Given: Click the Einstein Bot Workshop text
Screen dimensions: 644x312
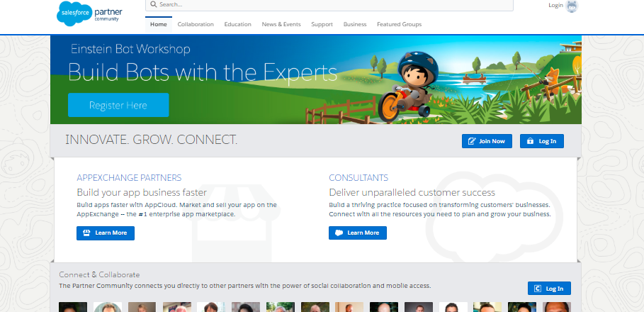Looking at the screenshot, I should click(x=130, y=49).
